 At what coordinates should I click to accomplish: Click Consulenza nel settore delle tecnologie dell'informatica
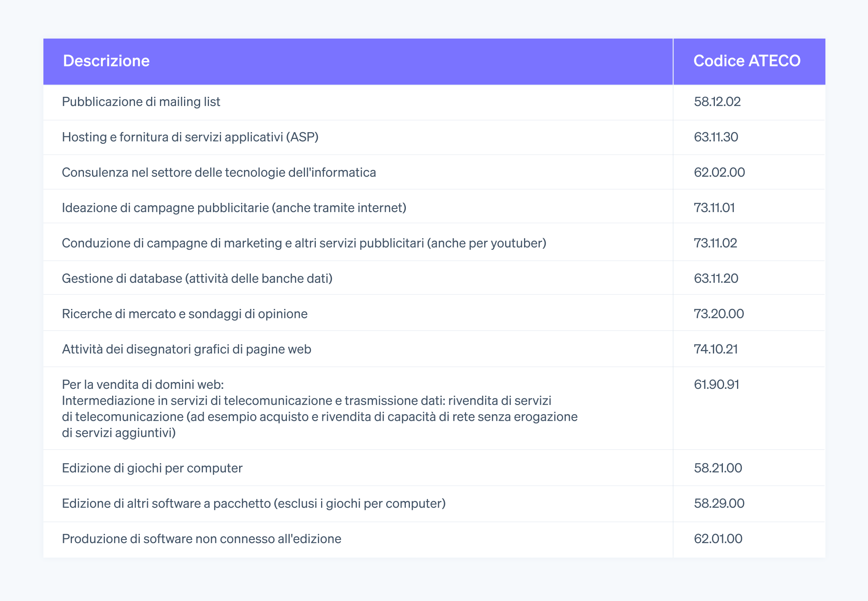coord(219,172)
